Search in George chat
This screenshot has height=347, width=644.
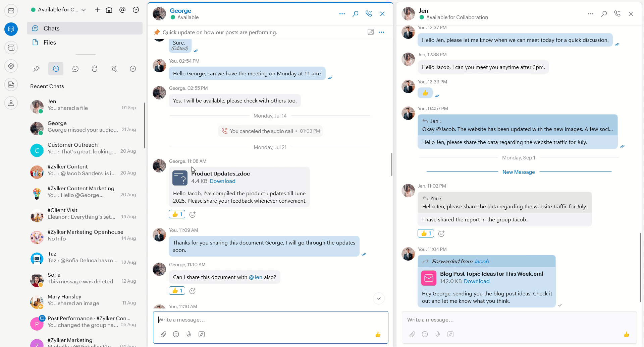point(355,14)
